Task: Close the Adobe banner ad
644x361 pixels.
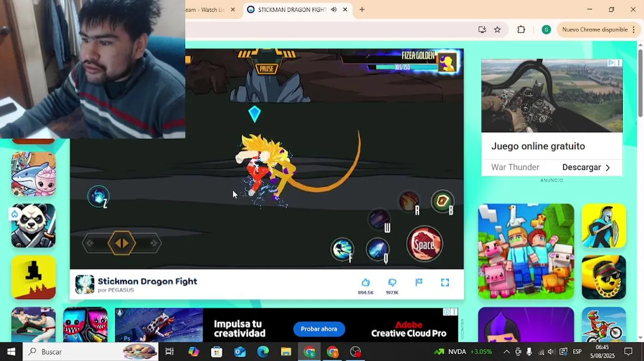Action: coord(454,312)
